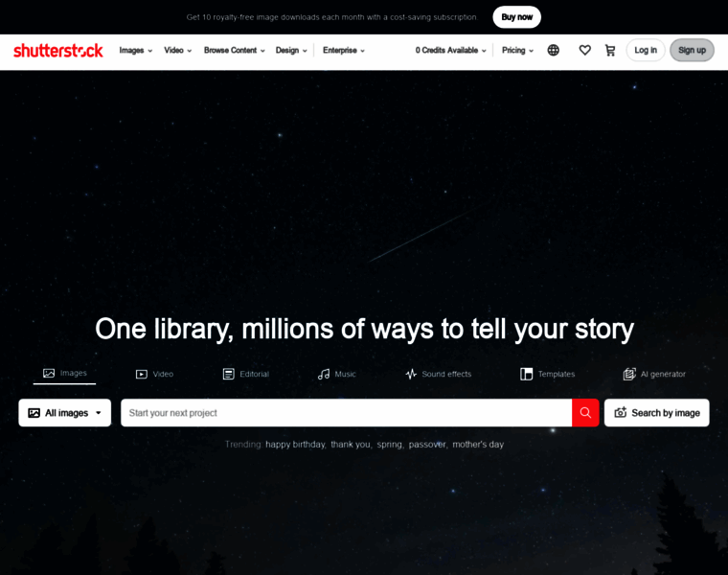Image resolution: width=728 pixels, height=575 pixels.
Task: Open the language globe icon
Action: [553, 50]
